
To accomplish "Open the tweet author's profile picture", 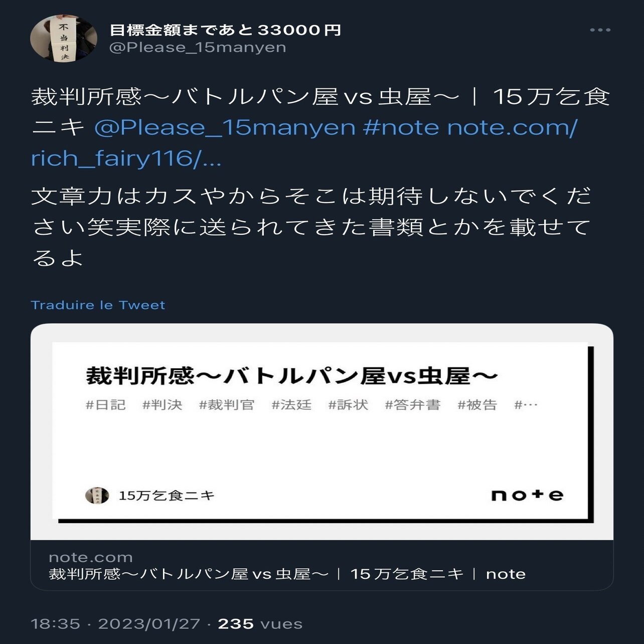I will point(64,38).
